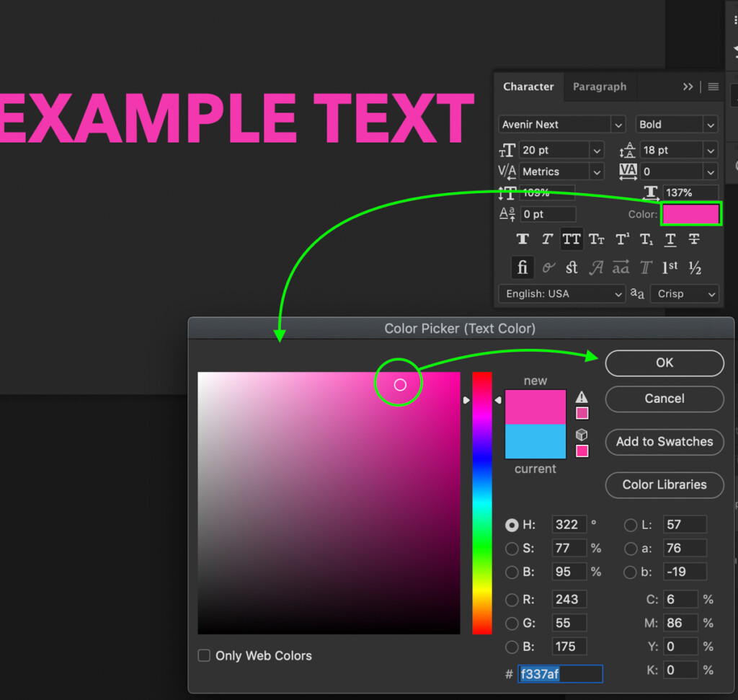Apply Underline to the text
738x700 pixels.
pos(670,239)
